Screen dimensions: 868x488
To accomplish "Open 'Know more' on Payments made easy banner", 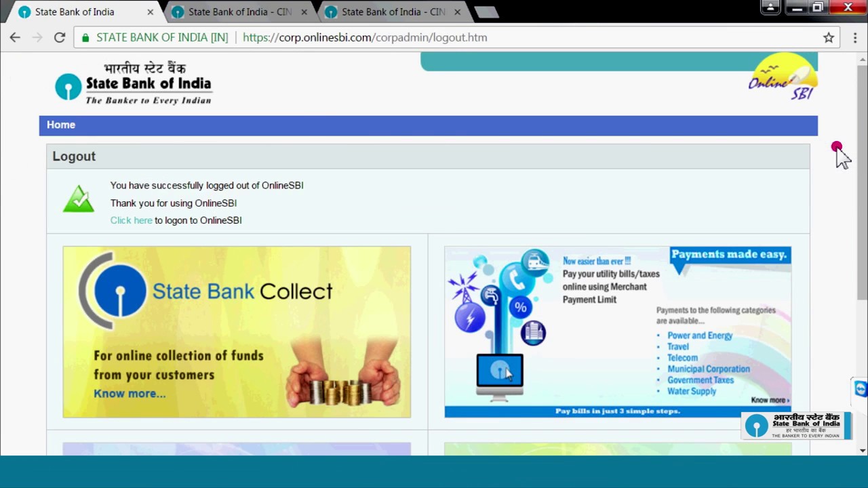I will point(770,401).
